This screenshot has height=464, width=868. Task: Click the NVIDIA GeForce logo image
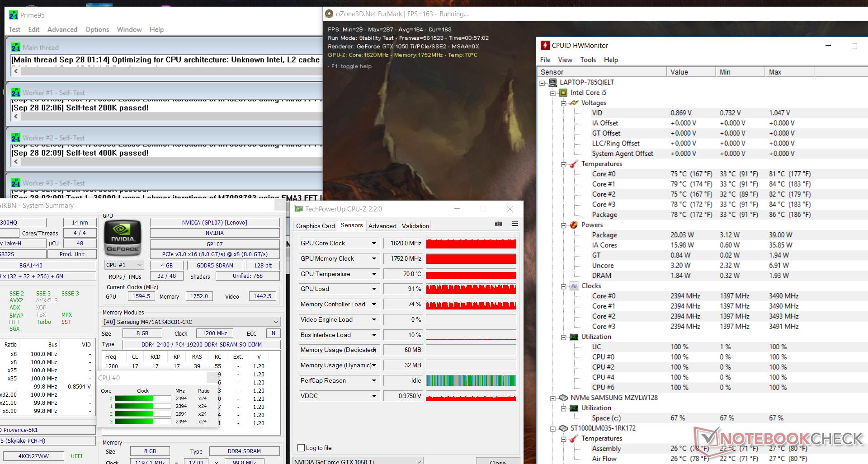pyautogui.click(x=123, y=238)
